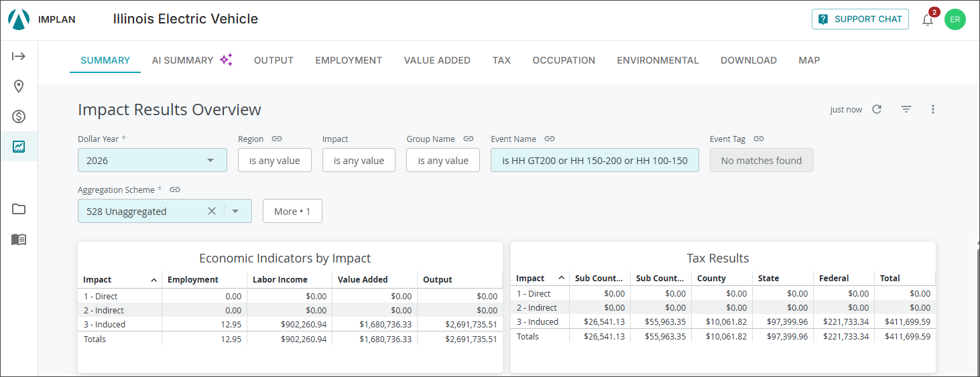Open the three-dot dashboard options menu
This screenshot has height=377, width=980.
[933, 109]
